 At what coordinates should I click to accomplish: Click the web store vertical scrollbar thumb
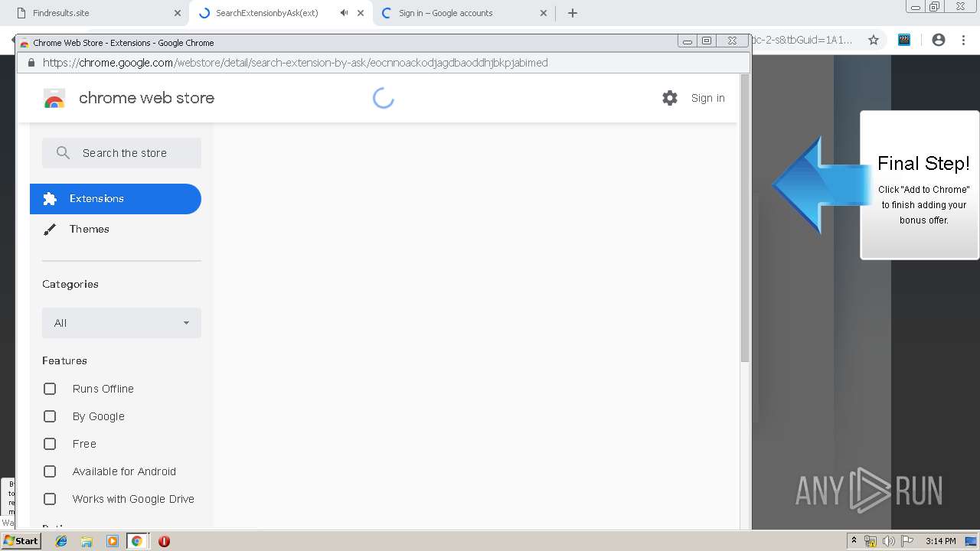[x=745, y=218]
